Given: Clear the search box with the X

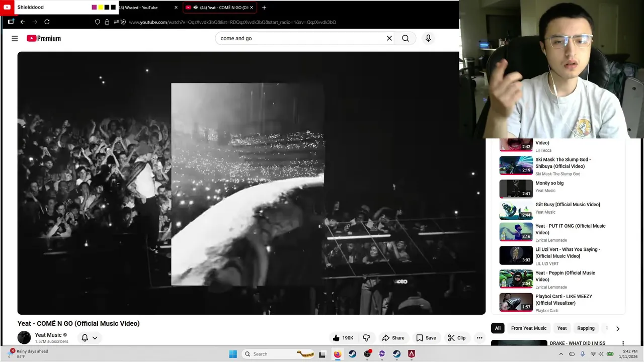Looking at the screenshot, I should (389, 38).
